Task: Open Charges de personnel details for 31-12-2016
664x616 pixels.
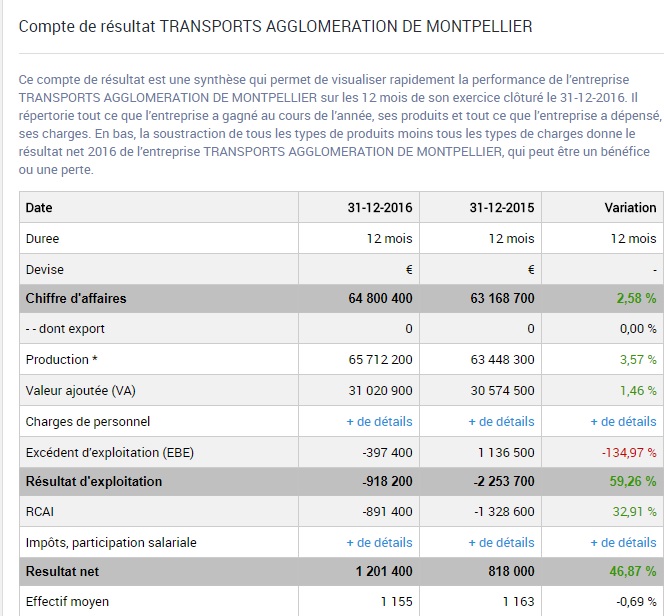Action: [x=379, y=421]
